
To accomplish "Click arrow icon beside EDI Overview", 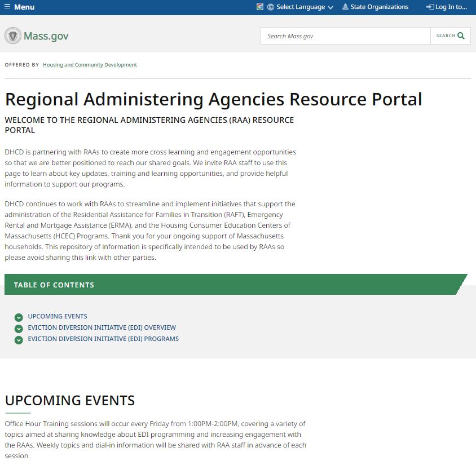I will point(19,329).
